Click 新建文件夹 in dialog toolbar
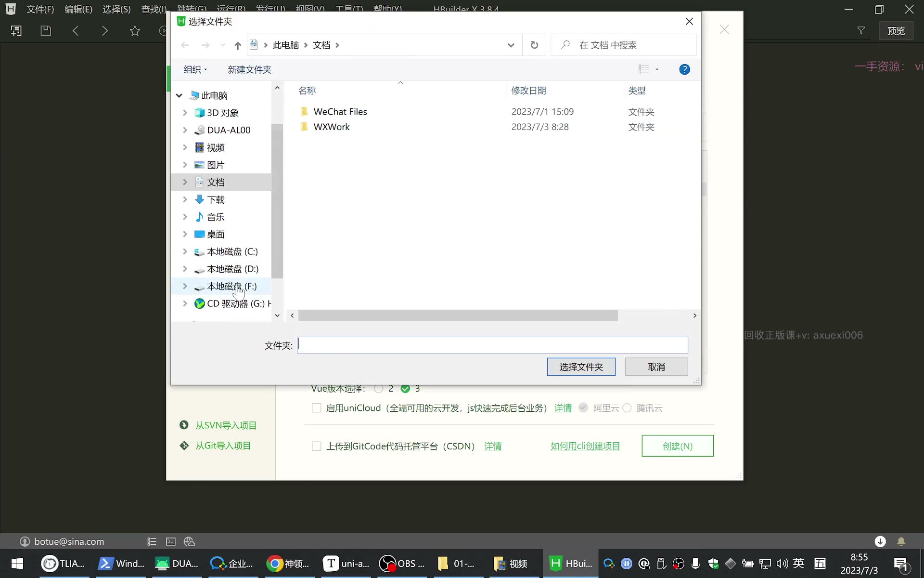Image resolution: width=924 pixels, height=578 pixels. coord(249,69)
